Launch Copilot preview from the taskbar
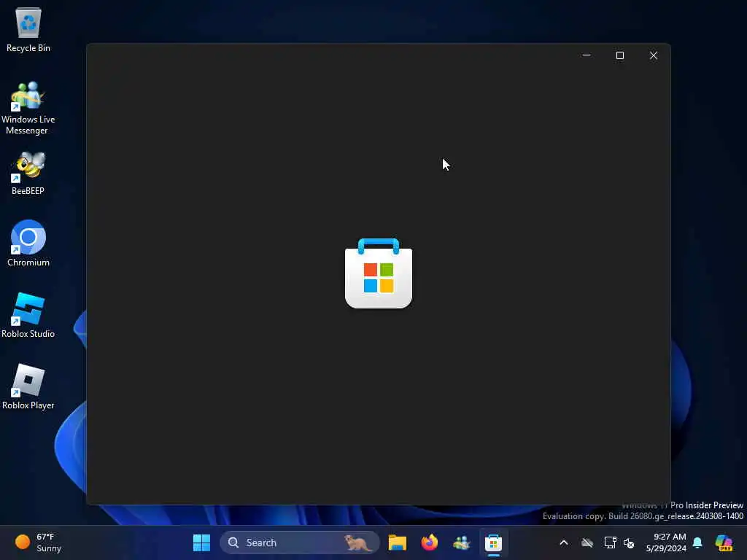 pos(724,542)
